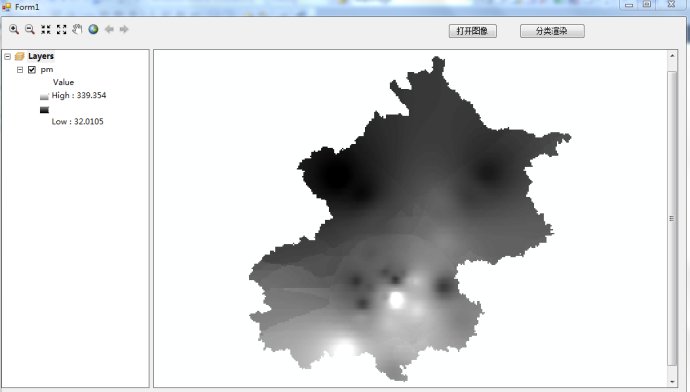This screenshot has width=690, height=392.
Task: Click the scrollbar up arrow
Action: tap(672, 56)
